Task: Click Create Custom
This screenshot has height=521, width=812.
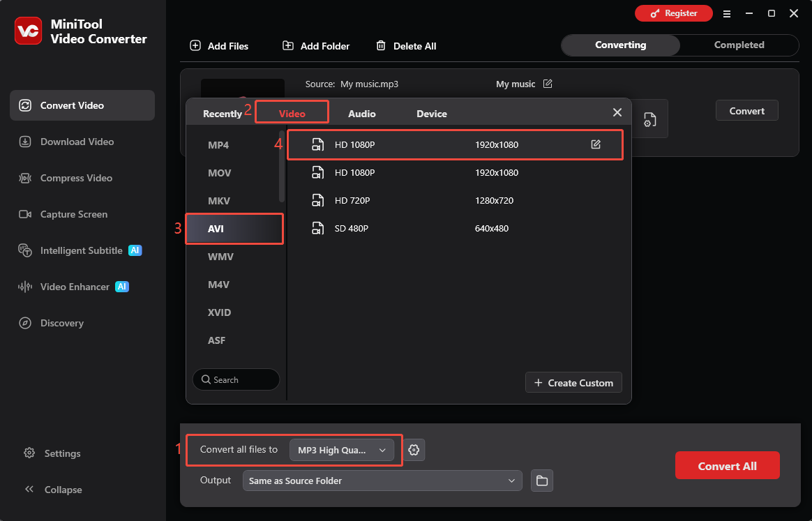Action: 573,383
